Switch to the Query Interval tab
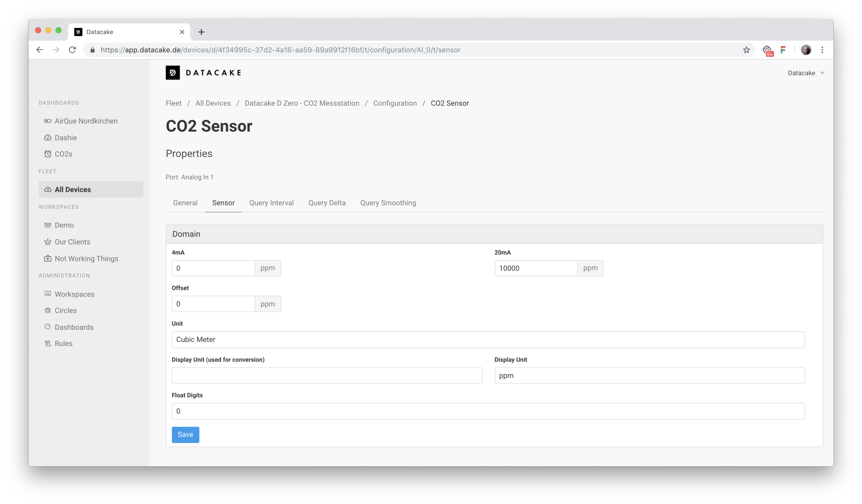This screenshot has width=862, height=504. [x=271, y=203]
